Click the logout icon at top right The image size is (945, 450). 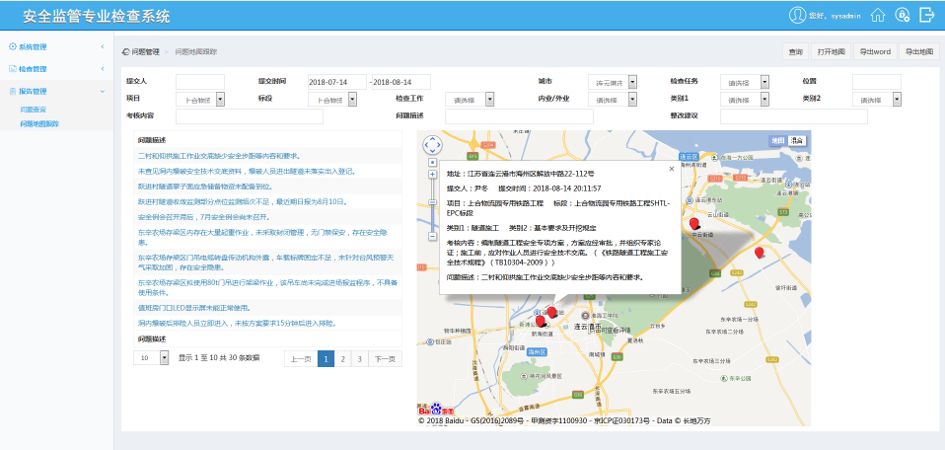[x=926, y=15]
